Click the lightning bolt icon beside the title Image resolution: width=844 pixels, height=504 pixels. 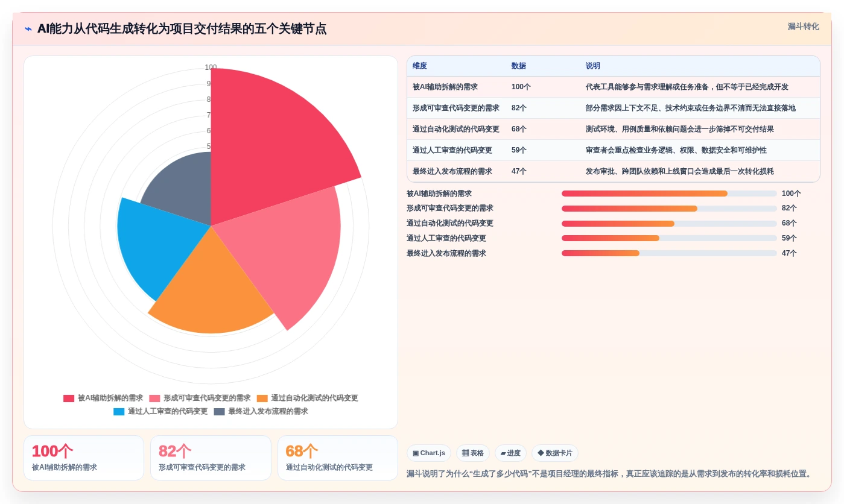coord(28,29)
